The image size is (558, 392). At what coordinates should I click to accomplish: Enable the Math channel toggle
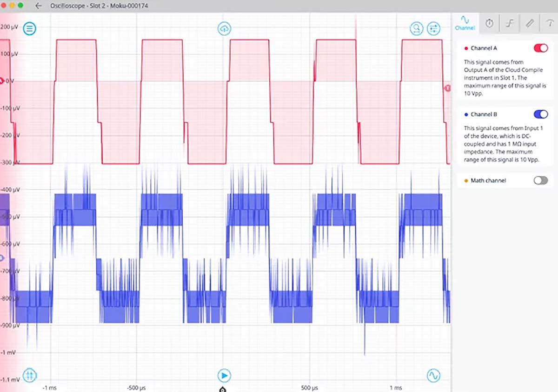[541, 180]
